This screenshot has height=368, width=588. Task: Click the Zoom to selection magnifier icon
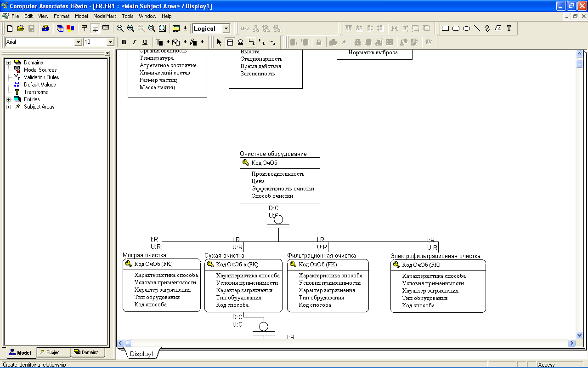152,29
